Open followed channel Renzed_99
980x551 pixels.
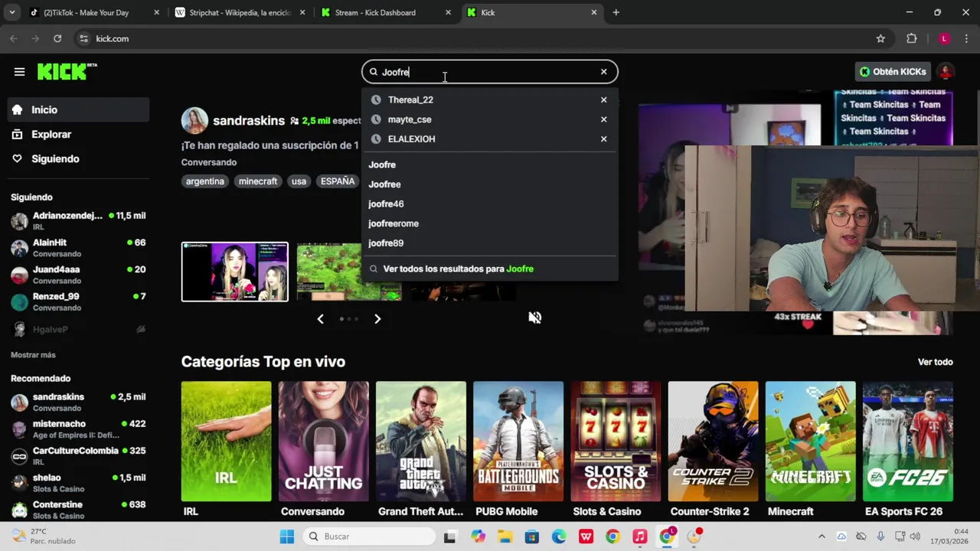(x=78, y=302)
